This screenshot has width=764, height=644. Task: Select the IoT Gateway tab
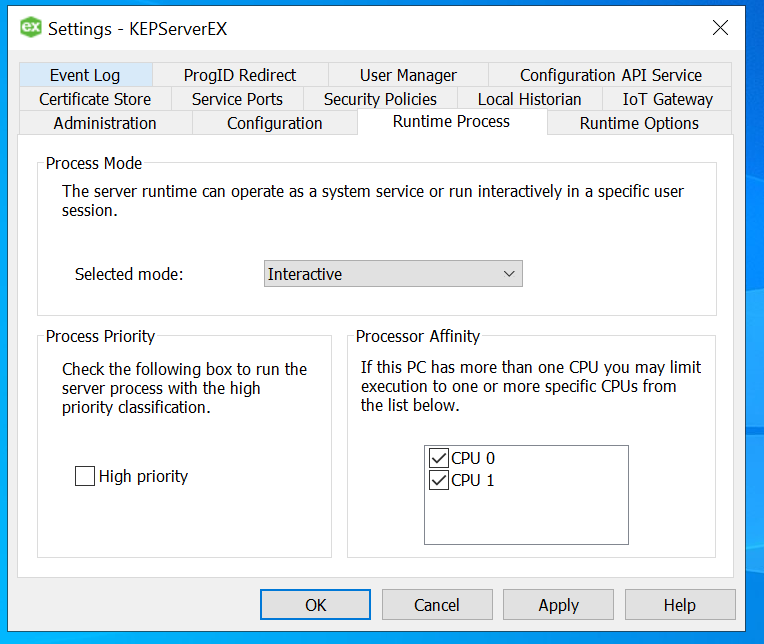[667, 99]
